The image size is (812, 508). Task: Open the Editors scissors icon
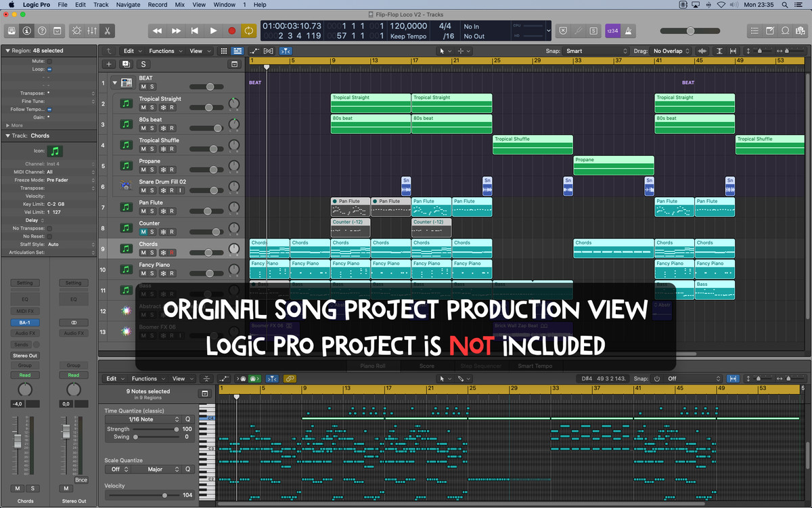coord(107,30)
